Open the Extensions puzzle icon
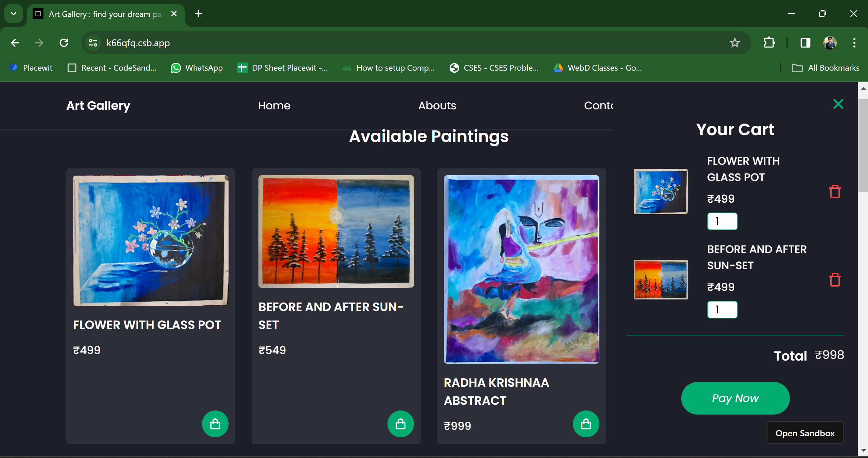The height and width of the screenshot is (458, 868). tap(769, 43)
